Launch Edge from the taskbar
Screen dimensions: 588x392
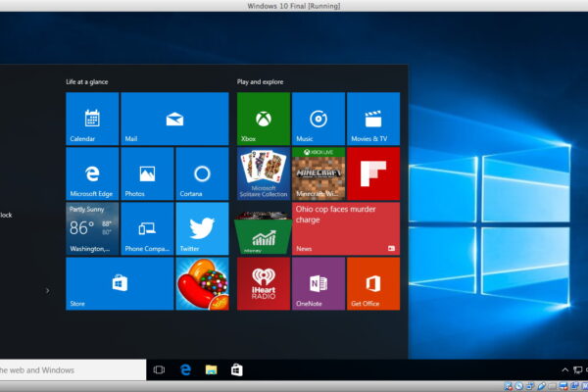[185, 370]
